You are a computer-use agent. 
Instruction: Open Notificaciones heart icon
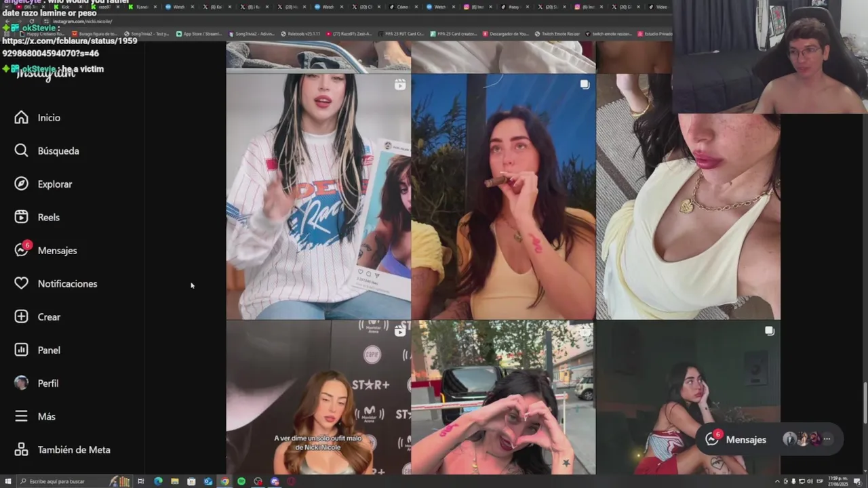pyautogui.click(x=21, y=283)
